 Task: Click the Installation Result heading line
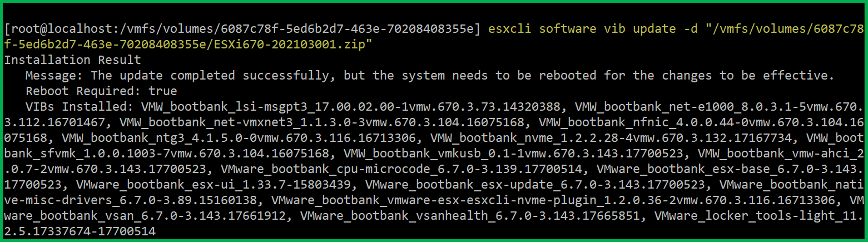72,60
